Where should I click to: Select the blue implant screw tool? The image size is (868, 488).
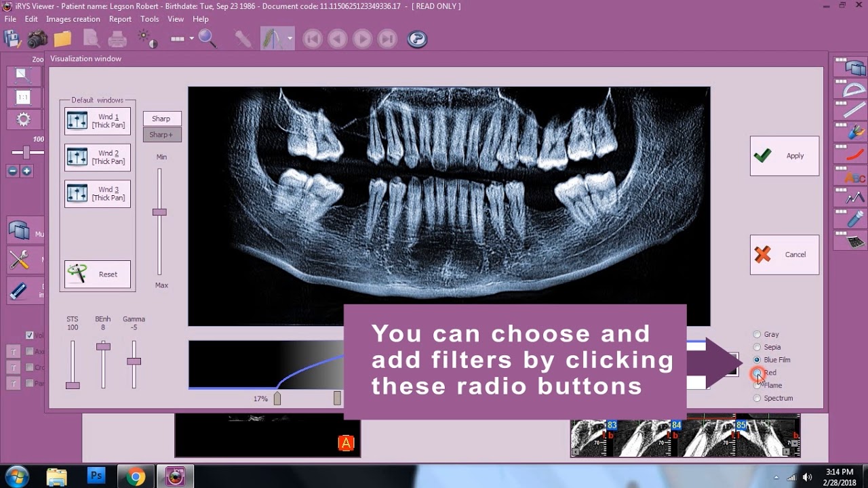[850, 219]
